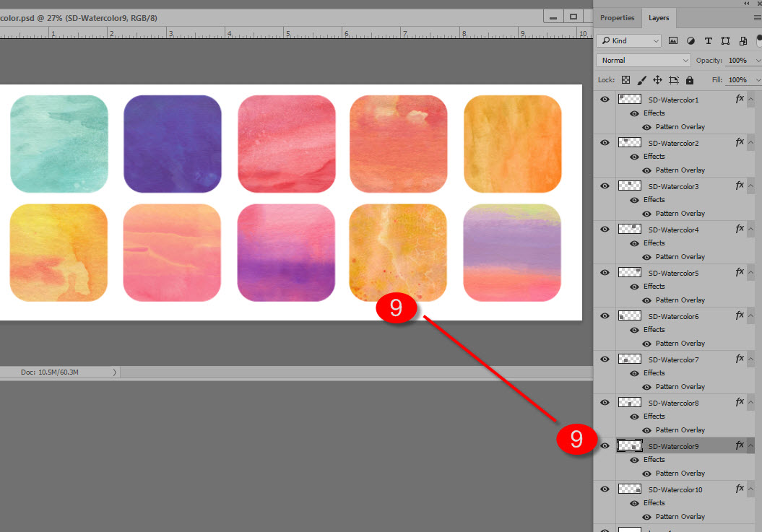Click Effects text under SD-Watercolor8
The width and height of the screenshot is (762, 532).
coord(654,417)
